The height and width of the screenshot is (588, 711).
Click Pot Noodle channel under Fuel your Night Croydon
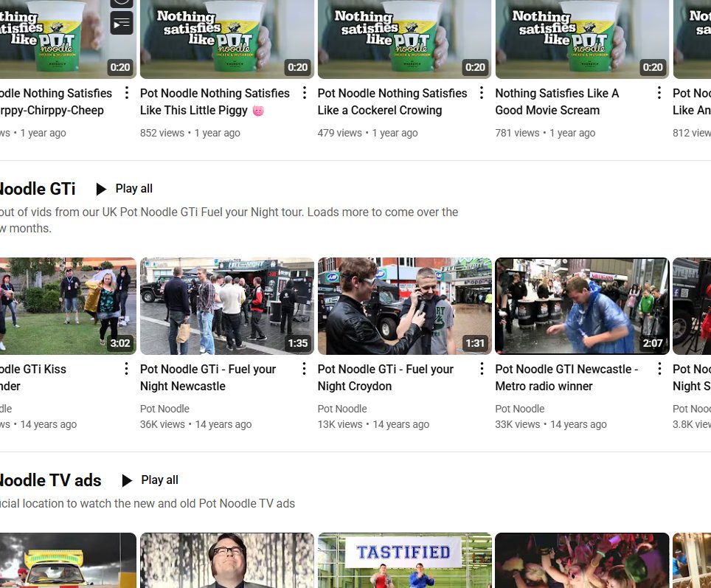[342, 409]
